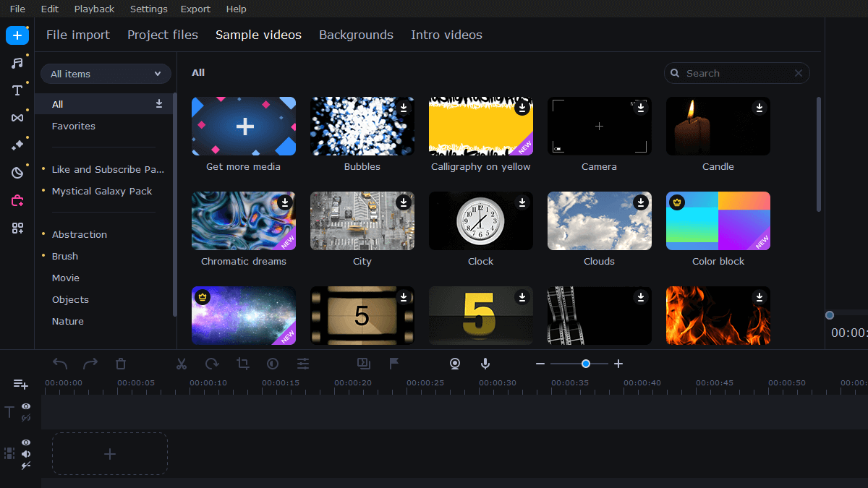Hide the titles track with its eye toggle
Image resolution: width=868 pixels, height=488 pixels.
pos(26,406)
